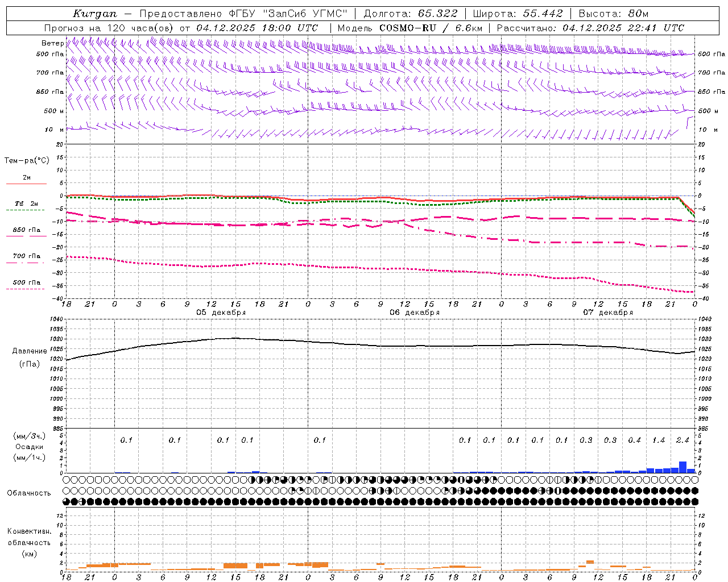Click the "500 гПа" temperature legend entry
The width and height of the screenshot is (728, 582).
tap(27, 282)
